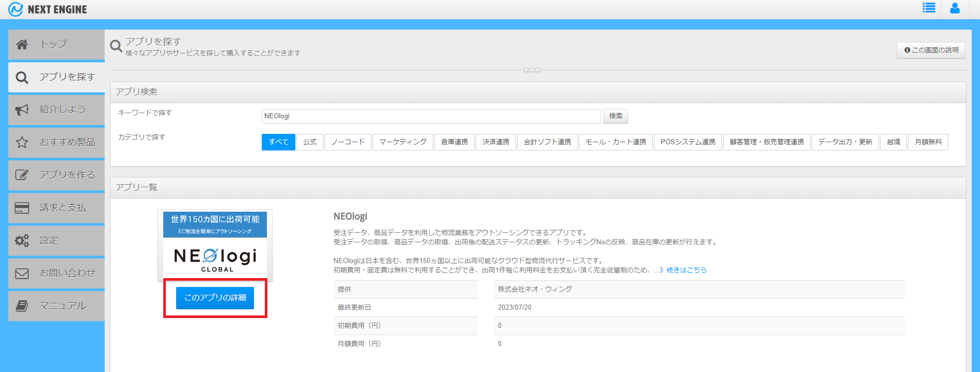This screenshot has height=372, width=980.
Task: Click the megaphone icon beside 紹介しよう
Action: tap(22, 110)
